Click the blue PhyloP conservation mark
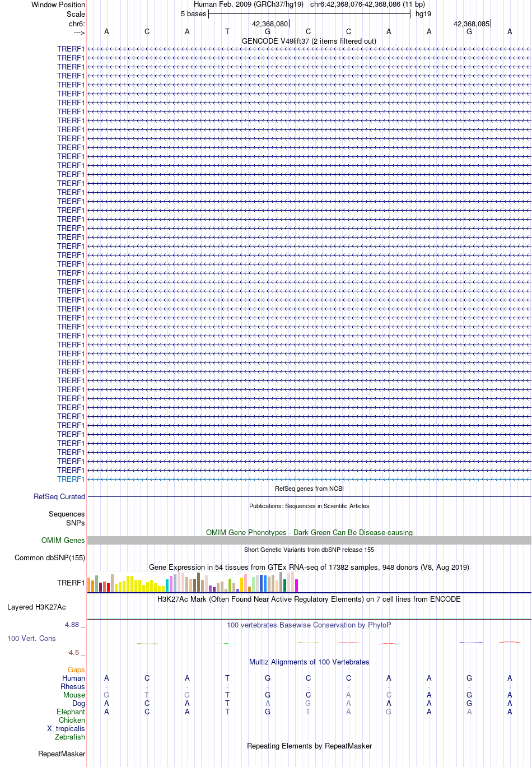This screenshot has width=532, height=767. (x=470, y=642)
